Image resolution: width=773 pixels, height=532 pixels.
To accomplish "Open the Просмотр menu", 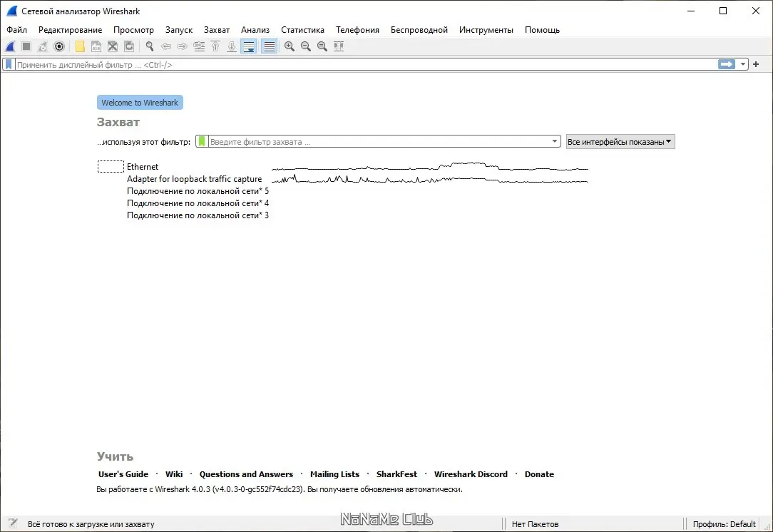I will [x=133, y=29].
